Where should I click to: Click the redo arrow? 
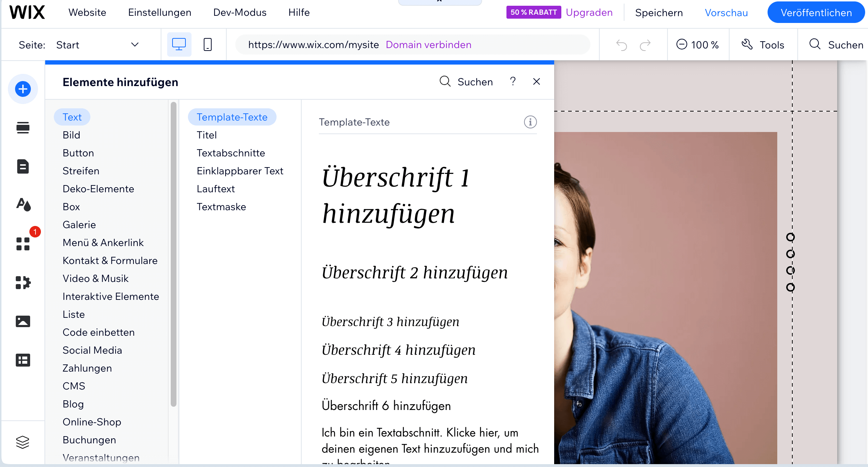click(645, 45)
